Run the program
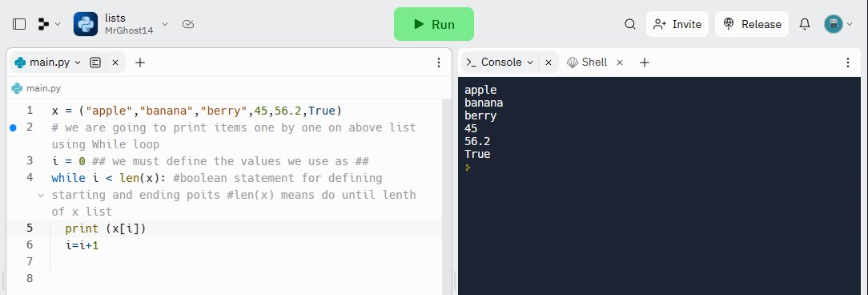This screenshot has height=295, width=868. tap(434, 24)
